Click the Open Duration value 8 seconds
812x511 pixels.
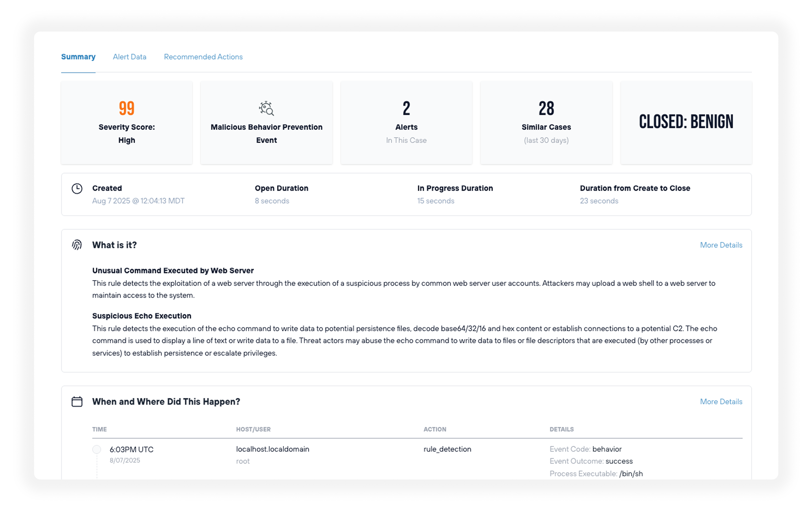272,201
